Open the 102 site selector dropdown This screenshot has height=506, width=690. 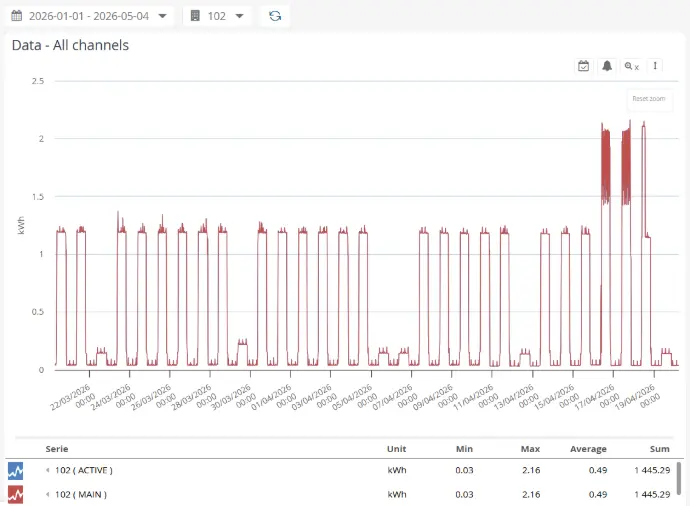coord(239,16)
